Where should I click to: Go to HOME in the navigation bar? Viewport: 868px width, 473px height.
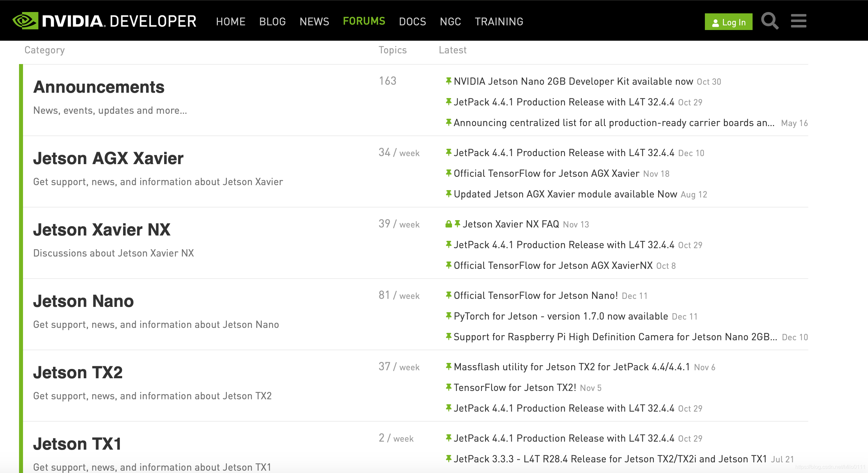[231, 22]
